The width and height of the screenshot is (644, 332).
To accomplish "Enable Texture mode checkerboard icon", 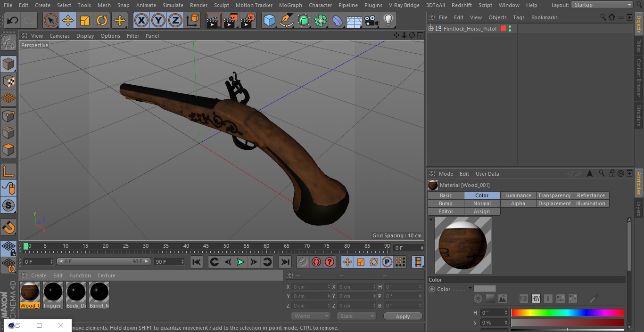I will point(8,81).
